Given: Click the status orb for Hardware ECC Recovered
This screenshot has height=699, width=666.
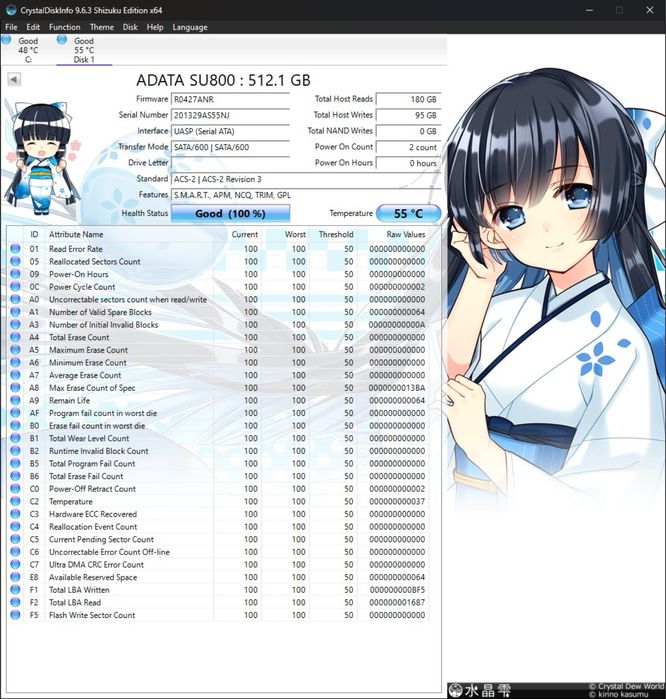Looking at the screenshot, I should [15, 514].
